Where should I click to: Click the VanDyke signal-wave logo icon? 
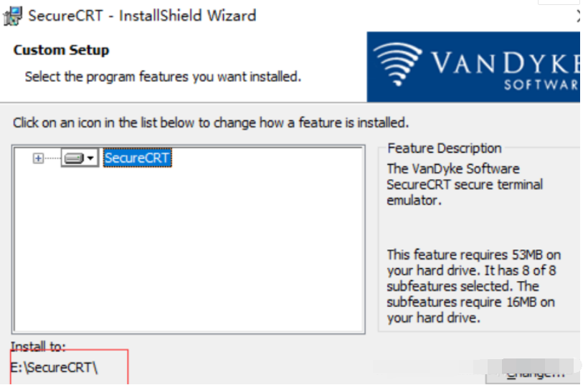point(399,65)
